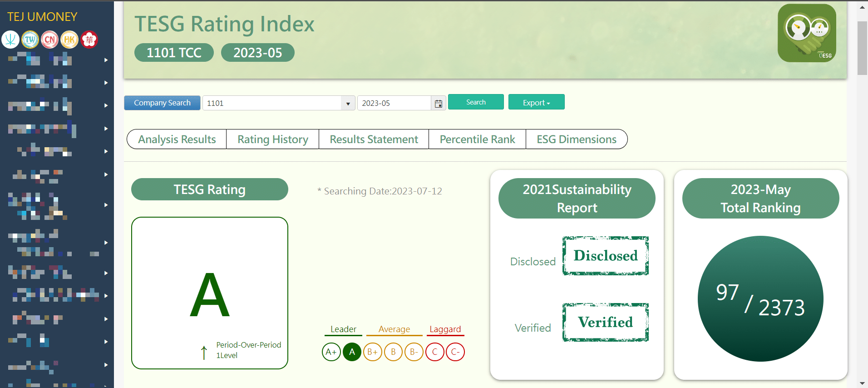Click the 2023-May Total Ranking header
Image resolution: width=868 pixels, height=388 pixels.
tap(761, 199)
